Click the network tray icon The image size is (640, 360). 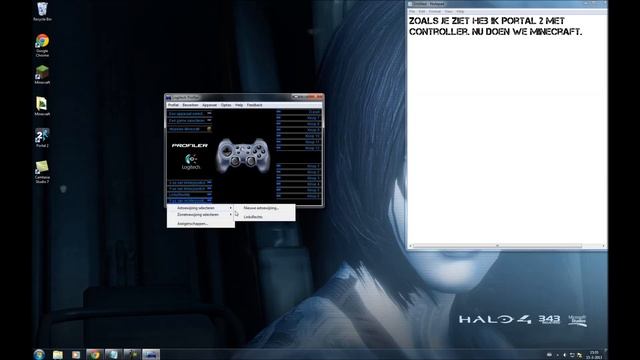572,355
